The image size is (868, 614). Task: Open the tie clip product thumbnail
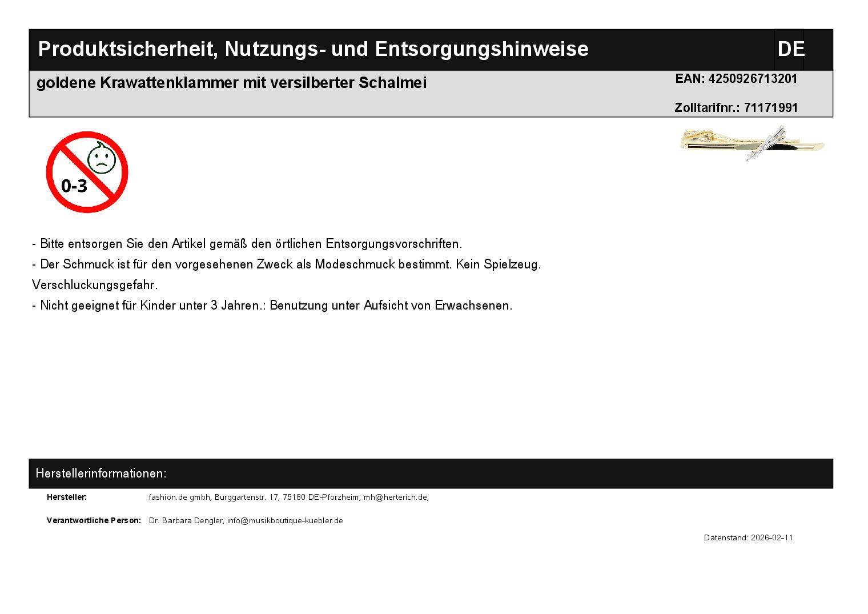752,143
